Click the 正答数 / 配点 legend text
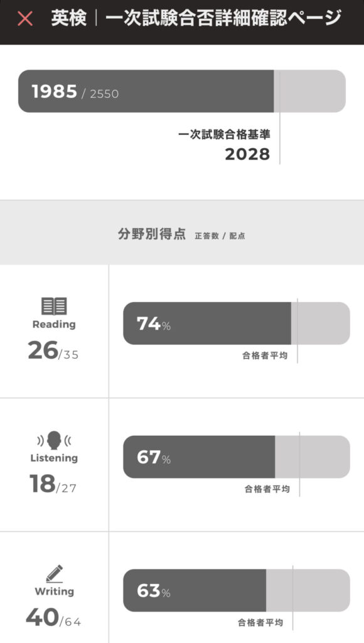This screenshot has width=364, height=643. click(220, 236)
